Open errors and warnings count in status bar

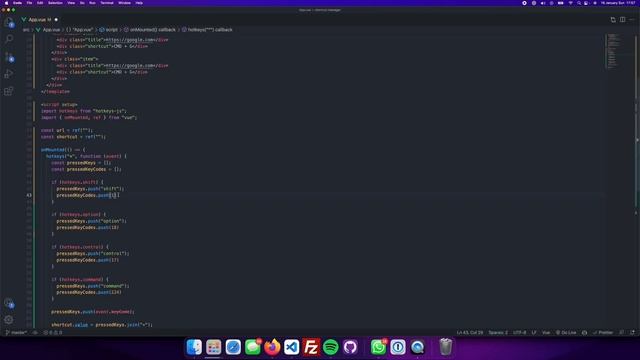tap(53, 333)
